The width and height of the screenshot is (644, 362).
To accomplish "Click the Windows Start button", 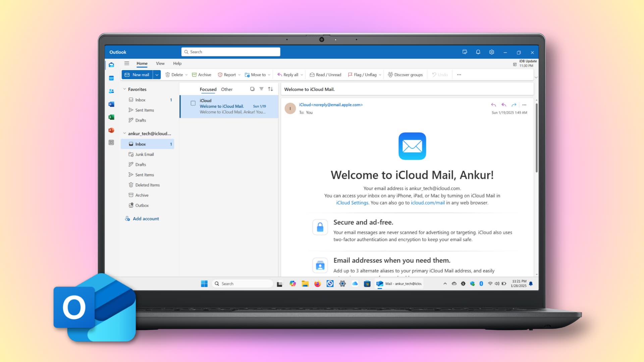I will tap(204, 284).
